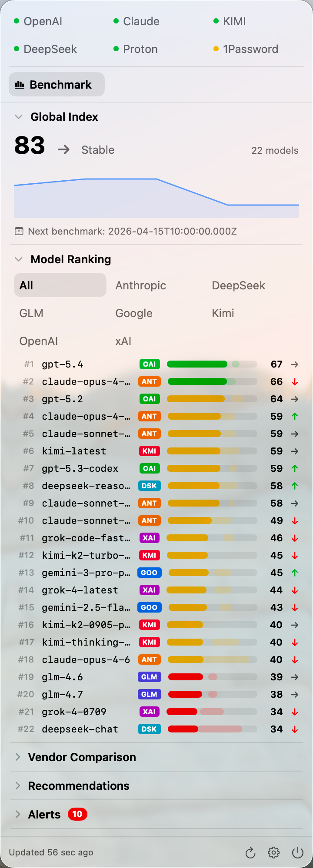Switch to the Anthropic ranking filter
313x868 pixels.
140,285
